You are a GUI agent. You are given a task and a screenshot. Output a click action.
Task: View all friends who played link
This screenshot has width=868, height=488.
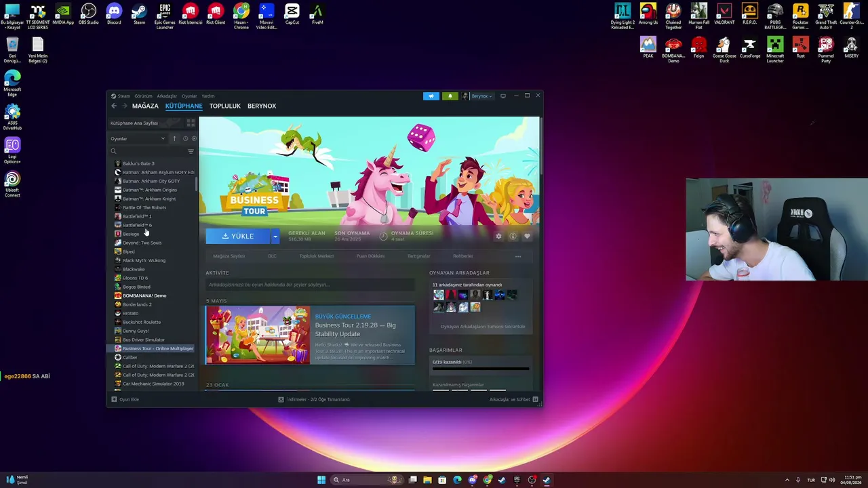point(483,327)
